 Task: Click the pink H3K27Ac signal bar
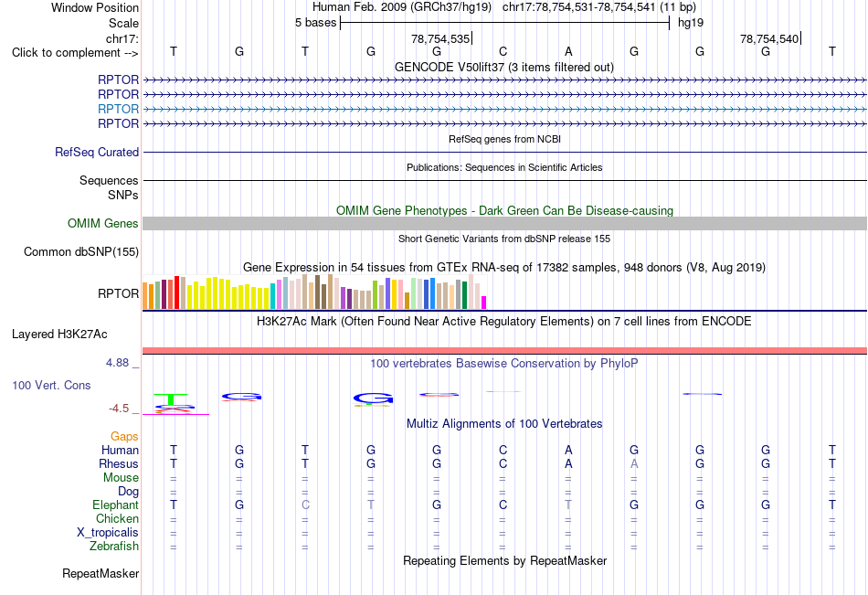coord(504,351)
